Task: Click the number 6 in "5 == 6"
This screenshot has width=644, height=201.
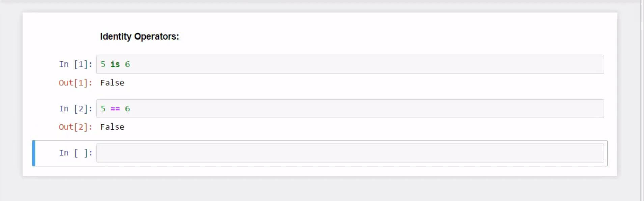Action: pyautogui.click(x=127, y=109)
